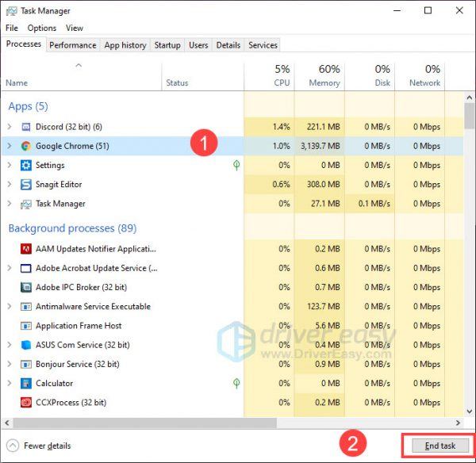Click Antimalware's 123.7 MB memory value
The height and width of the screenshot is (463, 476).
tap(324, 307)
